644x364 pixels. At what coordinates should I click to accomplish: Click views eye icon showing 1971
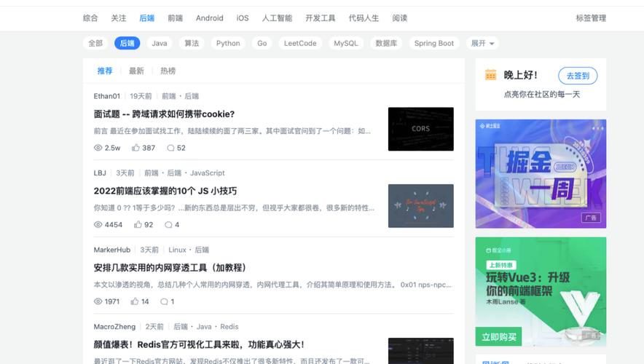(x=98, y=301)
